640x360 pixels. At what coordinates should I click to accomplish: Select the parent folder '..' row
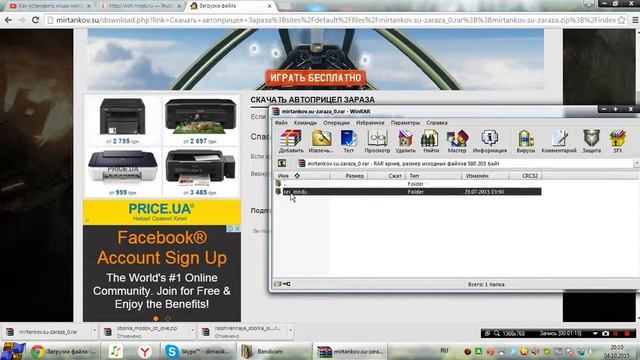(408, 184)
